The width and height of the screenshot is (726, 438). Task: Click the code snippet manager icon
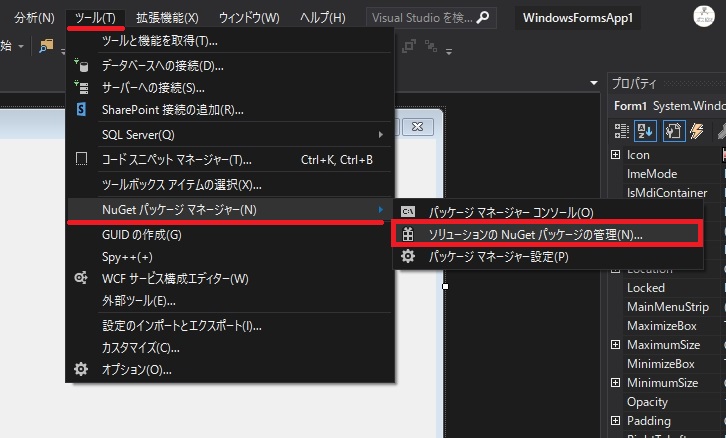pyautogui.click(x=81, y=159)
